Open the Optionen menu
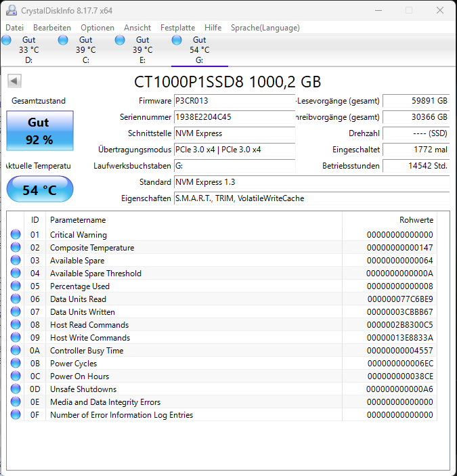The width and height of the screenshot is (457, 476). (97, 28)
